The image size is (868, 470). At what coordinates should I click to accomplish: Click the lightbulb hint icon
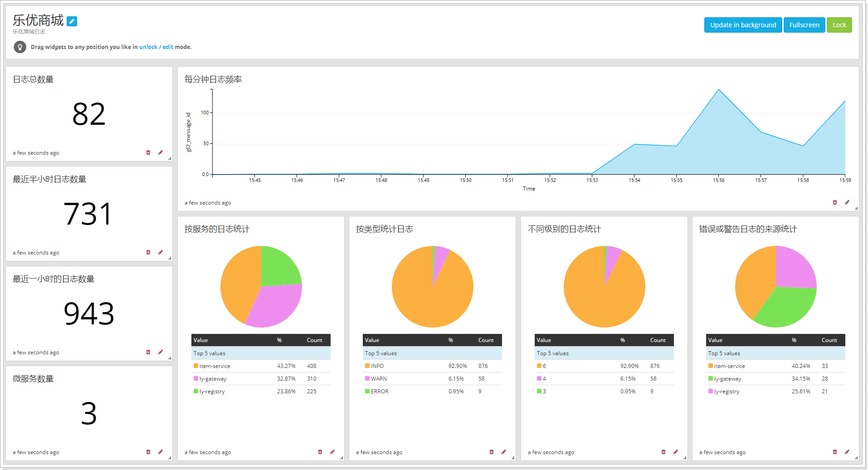(20, 47)
